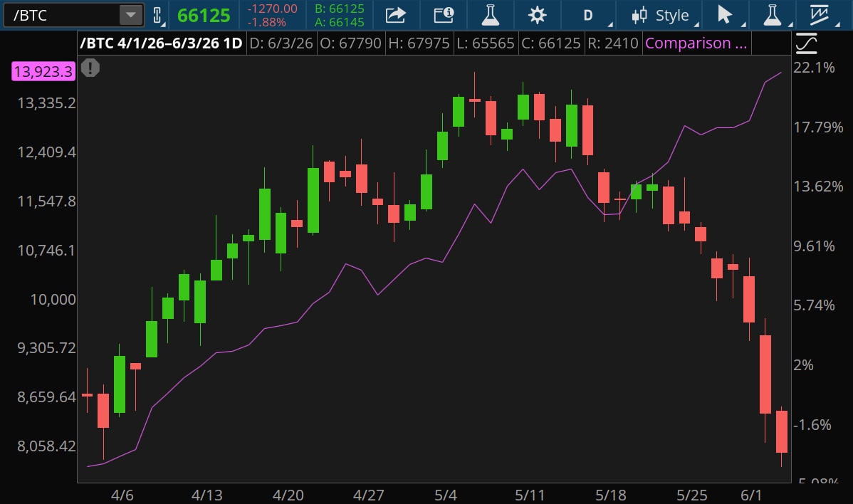Click the H: 67975 high value
853x504 pixels.
click(x=419, y=43)
